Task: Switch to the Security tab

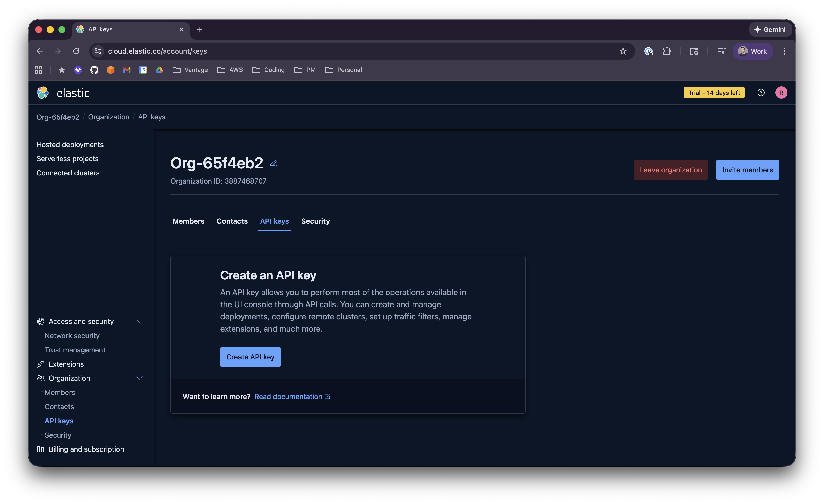Action: click(x=315, y=221)
